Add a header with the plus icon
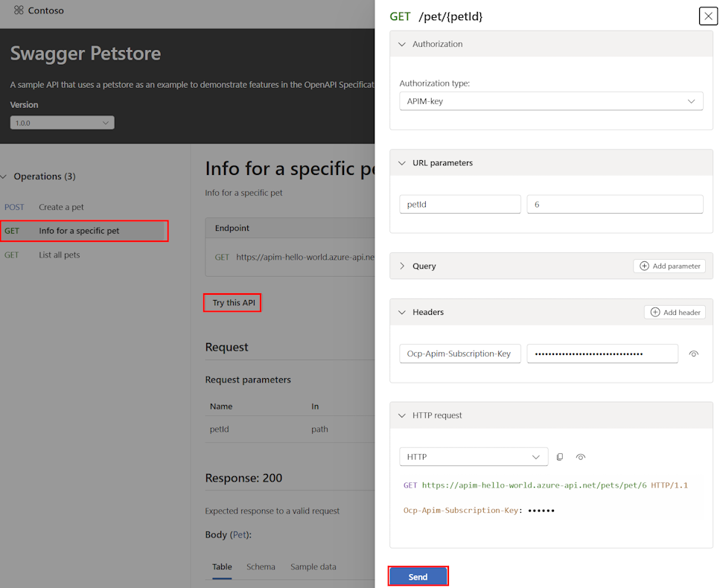The height and width of the screenshot is (588, 720). tap(654, 312)
